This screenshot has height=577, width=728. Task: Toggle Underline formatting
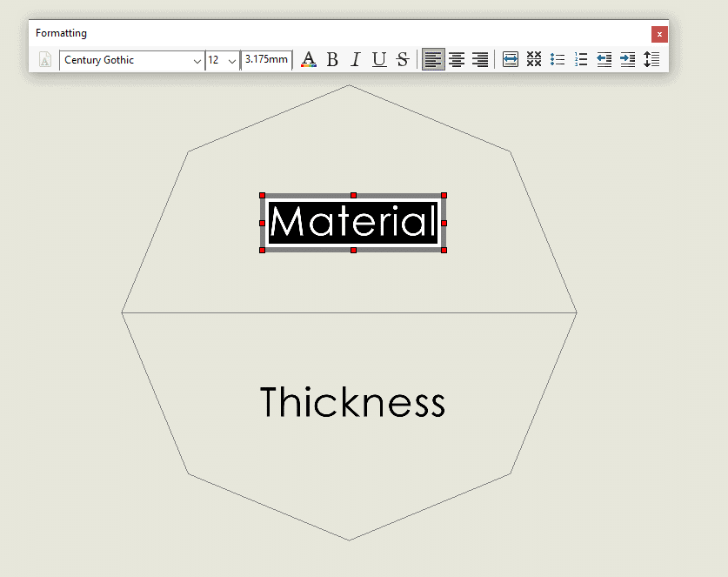[x=379, y=59]
